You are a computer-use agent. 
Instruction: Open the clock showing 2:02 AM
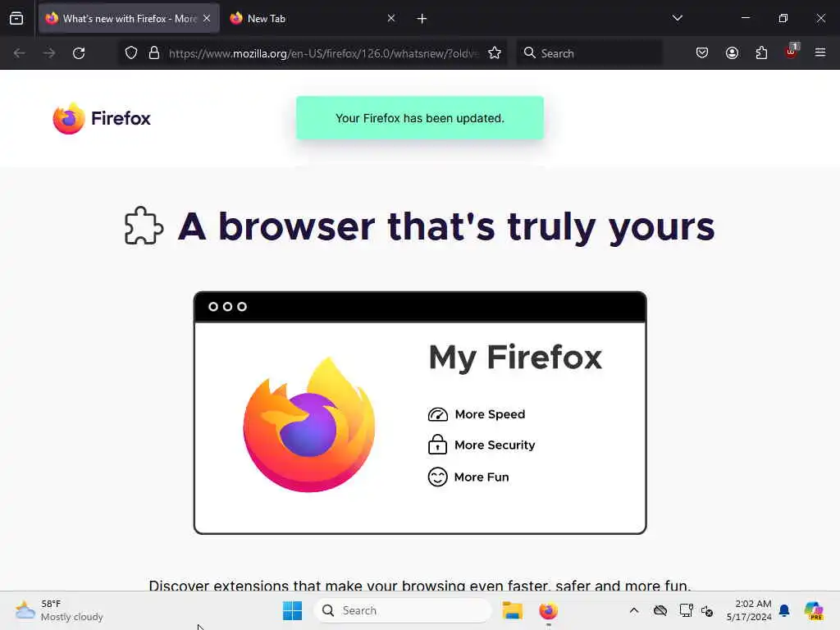point(749,610)
